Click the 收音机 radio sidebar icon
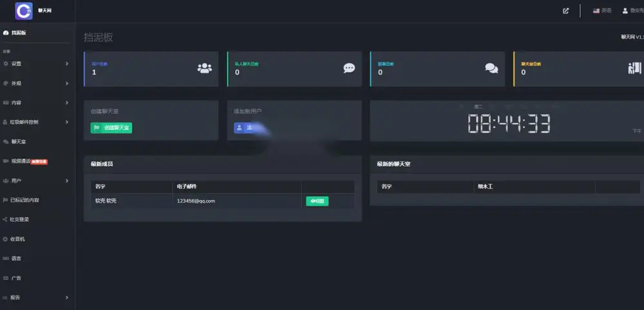 pos(5,239)
